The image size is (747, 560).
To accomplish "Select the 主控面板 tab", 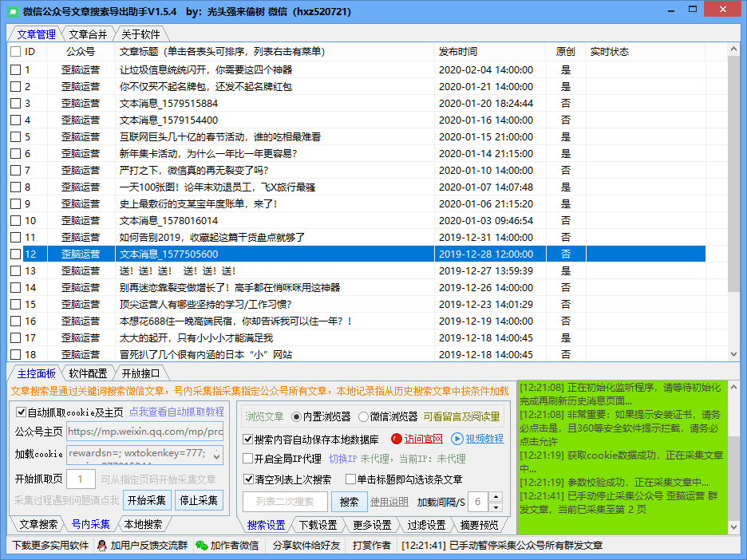I will point(36,373).
